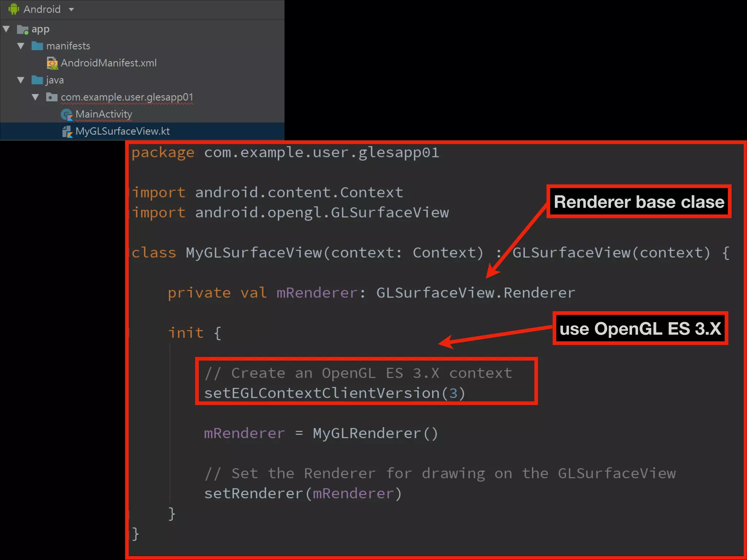747x560 pixels.
Task: Click the manifests folder icon
Action: 37,46
